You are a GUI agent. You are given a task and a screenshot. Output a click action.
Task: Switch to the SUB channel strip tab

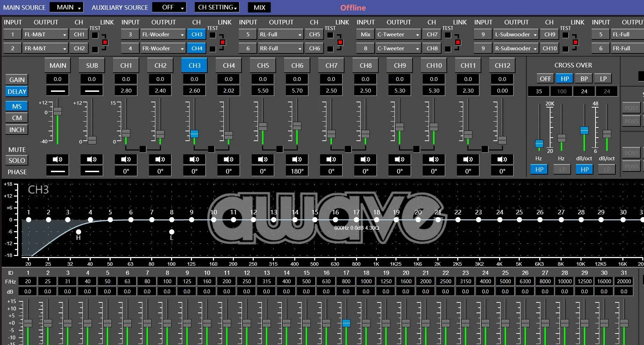(x=92, y=65)
